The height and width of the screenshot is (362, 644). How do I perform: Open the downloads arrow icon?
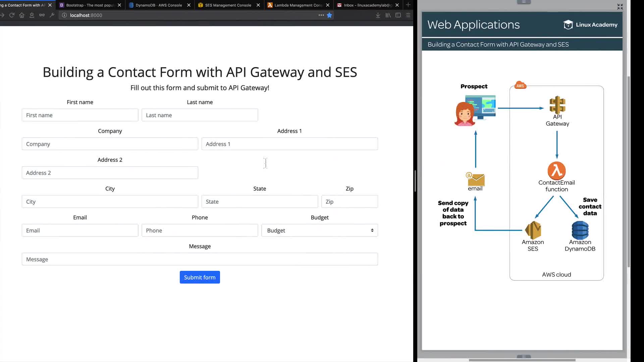pos(378,15)
